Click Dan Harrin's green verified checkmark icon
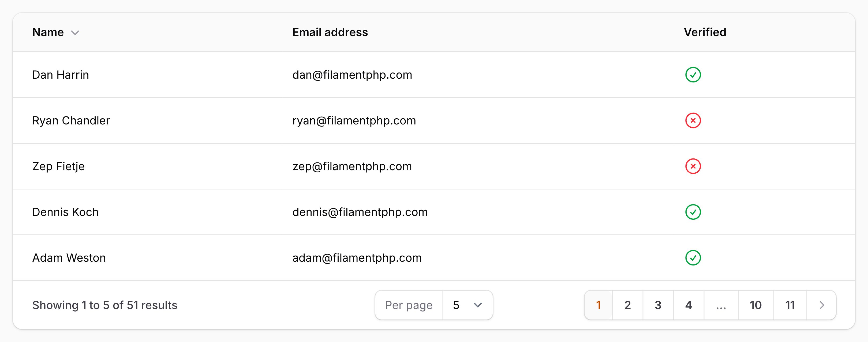Screen dimensions: 868x342 (693, 75)
